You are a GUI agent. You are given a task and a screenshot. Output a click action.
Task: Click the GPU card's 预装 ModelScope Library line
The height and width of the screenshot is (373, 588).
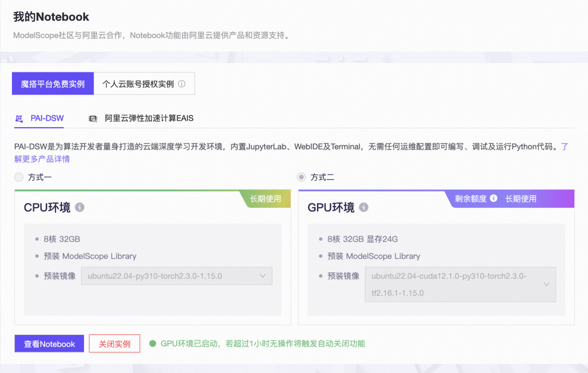coord(373,256)
